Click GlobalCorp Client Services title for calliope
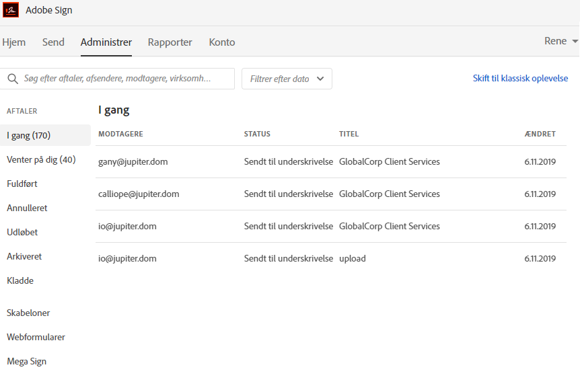580x392 pixels. (x=390, y=194)
